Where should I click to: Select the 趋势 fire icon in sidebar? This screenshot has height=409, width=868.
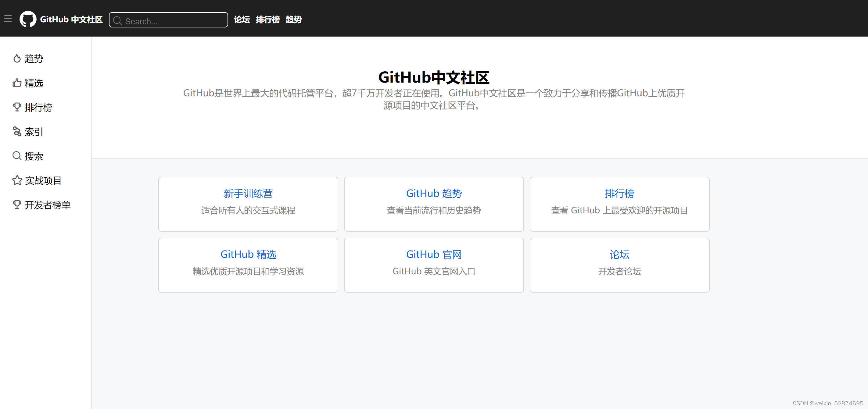[17, 58]
